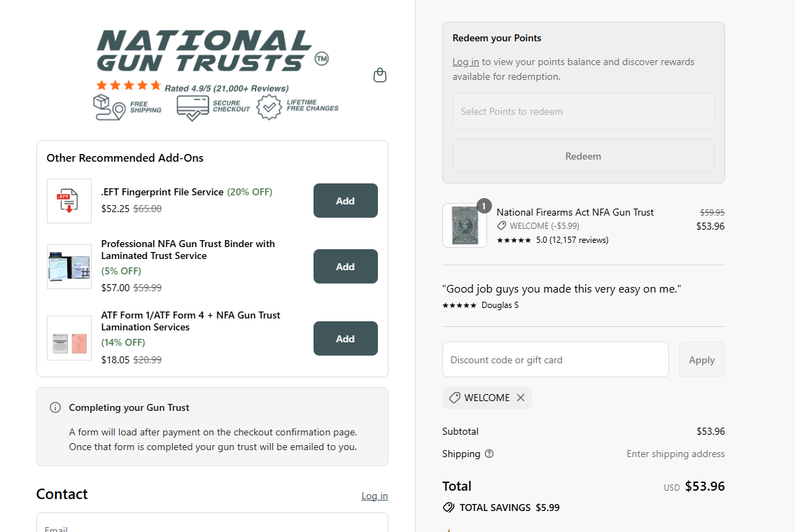Click the info icon beside Completing your Gun Trust
Viewport: 795px width, 532px height.
point(55,407)
